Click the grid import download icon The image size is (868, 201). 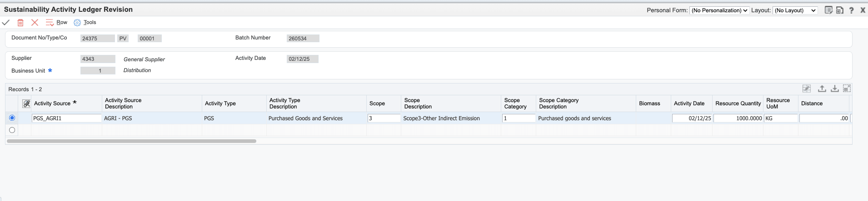[835, 89]
